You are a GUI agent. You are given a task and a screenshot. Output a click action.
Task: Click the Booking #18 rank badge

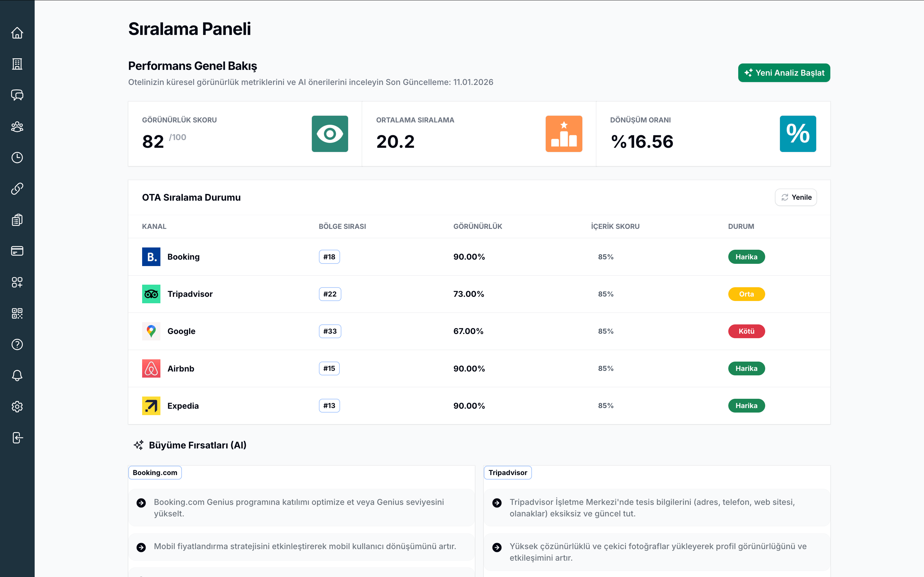[329, 257]
